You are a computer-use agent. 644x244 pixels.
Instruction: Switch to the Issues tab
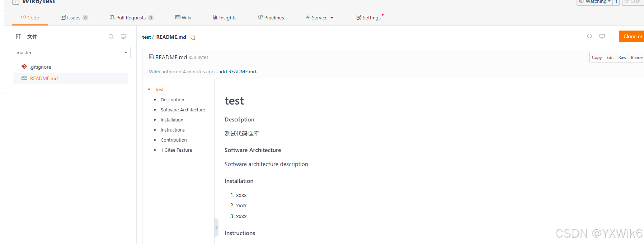click(74, 18)
